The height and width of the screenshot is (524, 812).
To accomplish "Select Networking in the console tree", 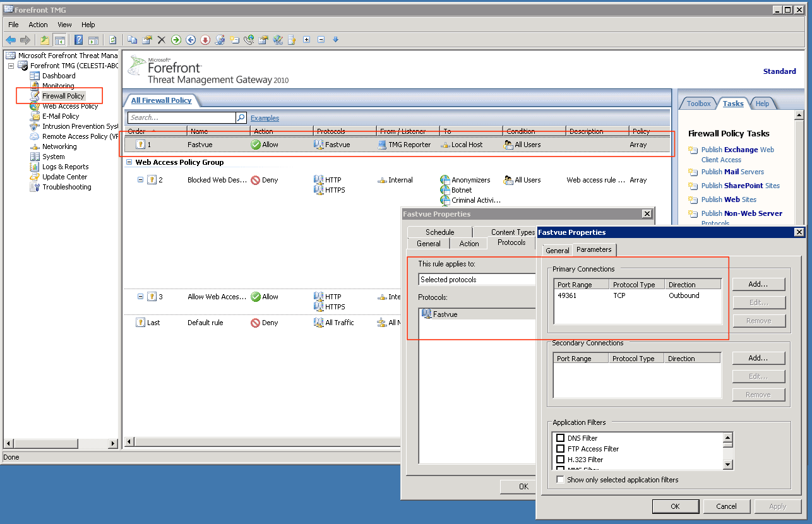I will pyautogui.click(x=59, y=146).
